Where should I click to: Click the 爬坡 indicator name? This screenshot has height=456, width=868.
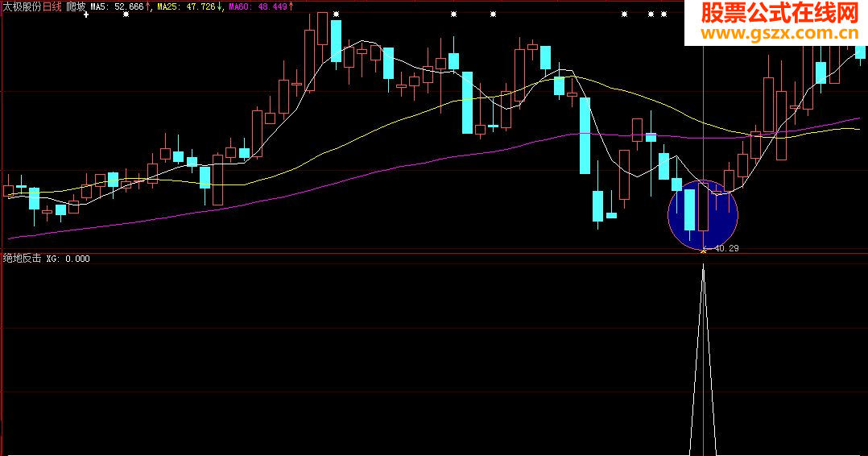pyautogui.click(x=76, y=6)
